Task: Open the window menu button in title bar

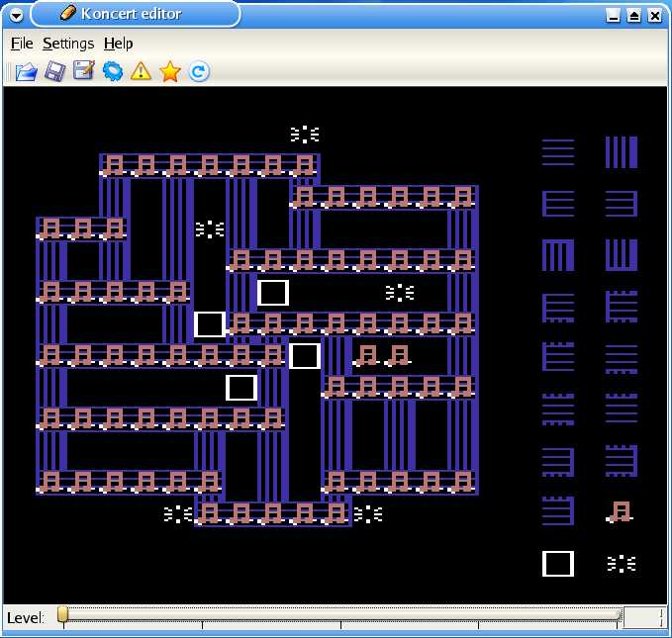Action: coord(16,14)
